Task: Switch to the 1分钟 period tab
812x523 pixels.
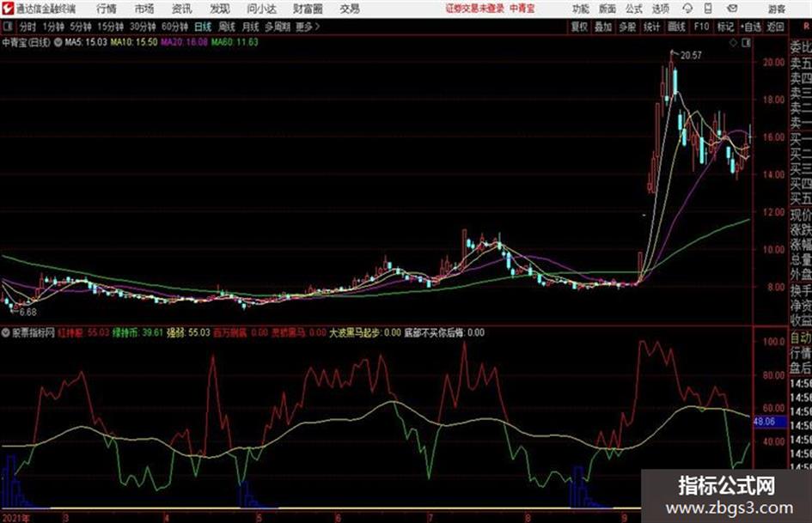Action: (x=52, y=27)
